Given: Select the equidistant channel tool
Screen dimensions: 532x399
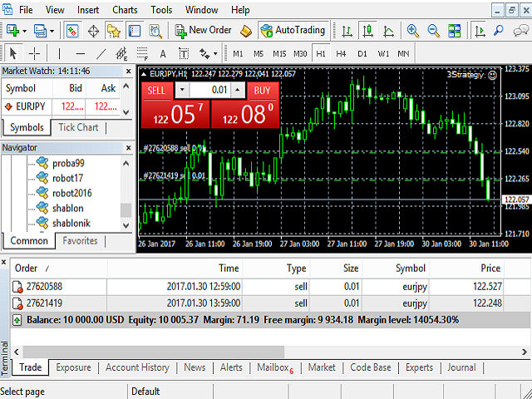Looking at the screenshot, I should pyautogui.click(x=121, y=53).
